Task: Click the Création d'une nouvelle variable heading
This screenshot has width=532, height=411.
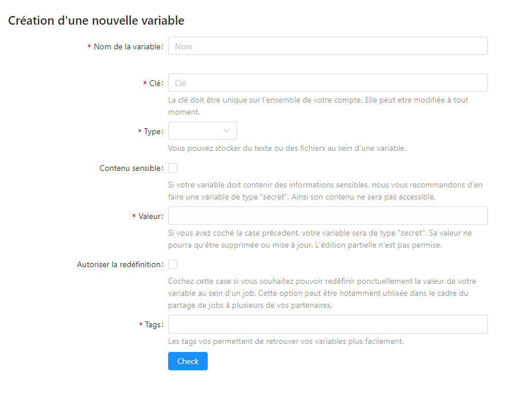Action: [95, 20]
